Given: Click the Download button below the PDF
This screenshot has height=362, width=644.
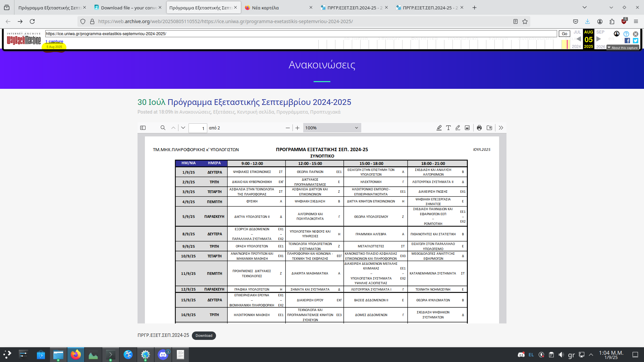Looking at the screenshot, I should pos(204,336).
